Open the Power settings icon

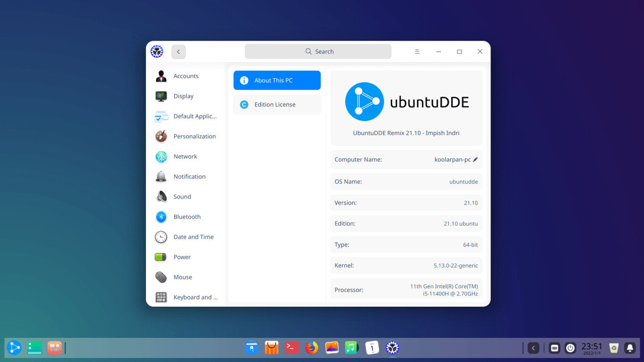coord(161,257)
